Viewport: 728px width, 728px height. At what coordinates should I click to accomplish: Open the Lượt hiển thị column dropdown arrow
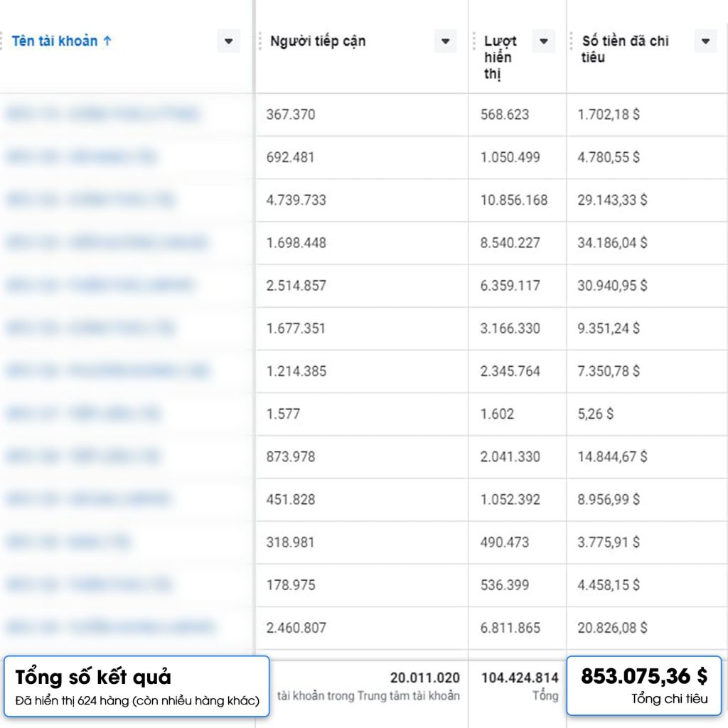pos(543,41)
